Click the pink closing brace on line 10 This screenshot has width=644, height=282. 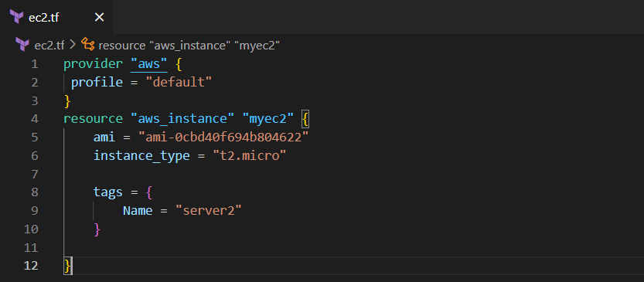tap(97, 229)
